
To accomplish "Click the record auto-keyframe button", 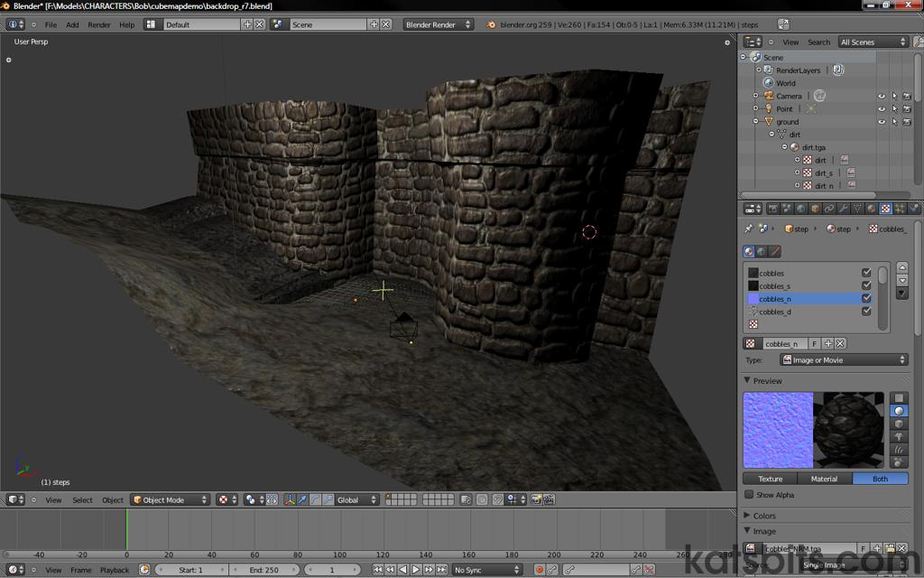I will [540, 570].
